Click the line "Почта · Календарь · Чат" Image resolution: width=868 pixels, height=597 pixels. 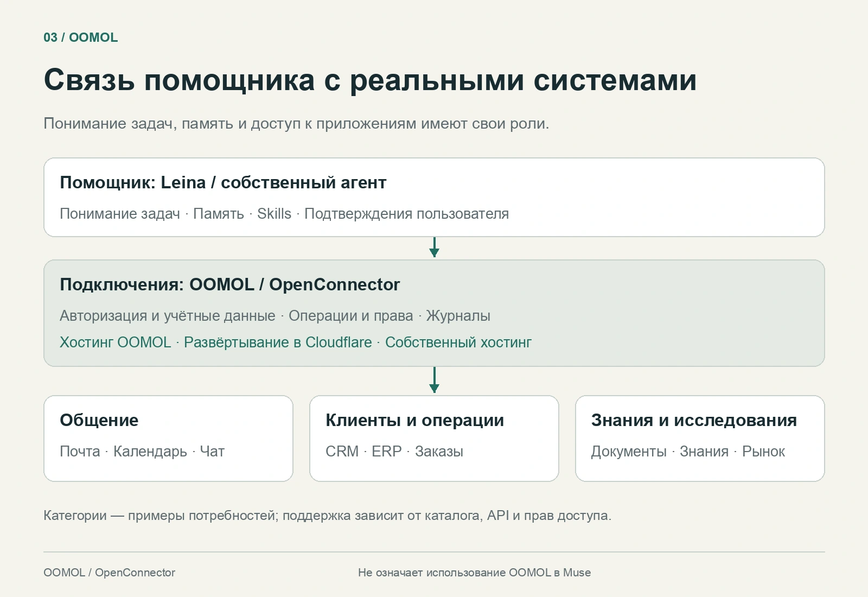click(142, 452)
